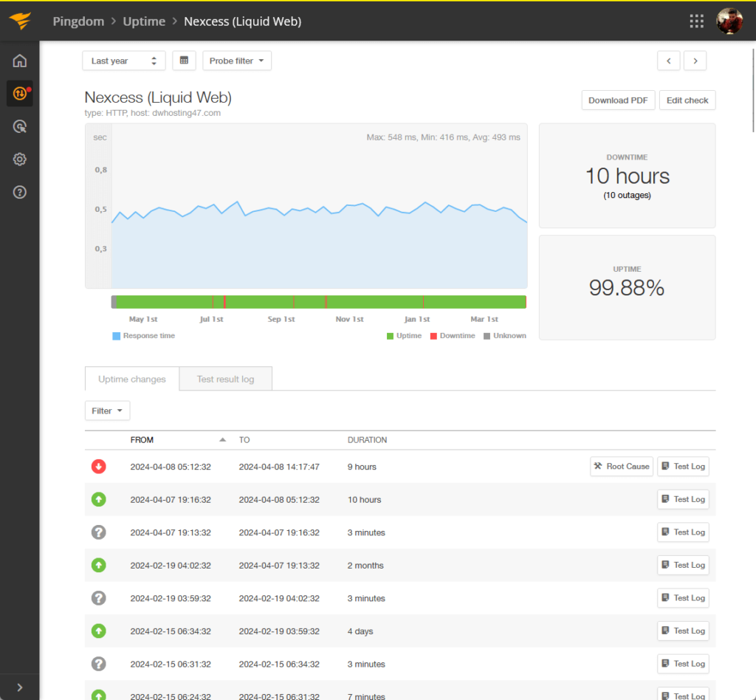Click the Max/Min/Avg response stats text
Image resolution: width=756 pixels, height=700 pixels.
click(x=443, y=137)
